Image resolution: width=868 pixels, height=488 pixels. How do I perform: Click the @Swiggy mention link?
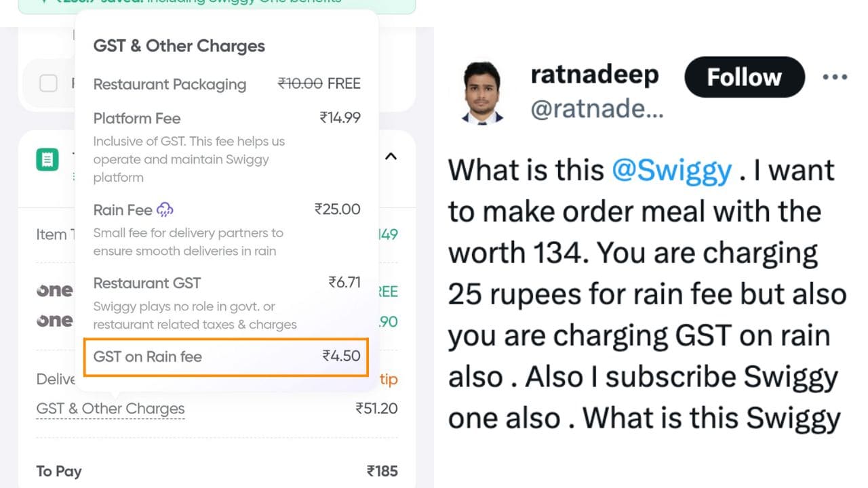coord(671,170)
